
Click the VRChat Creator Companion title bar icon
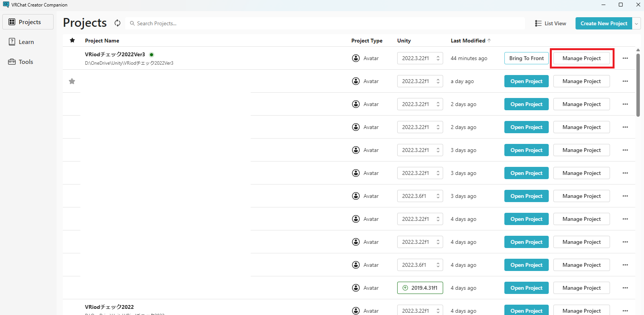(6, 5)
